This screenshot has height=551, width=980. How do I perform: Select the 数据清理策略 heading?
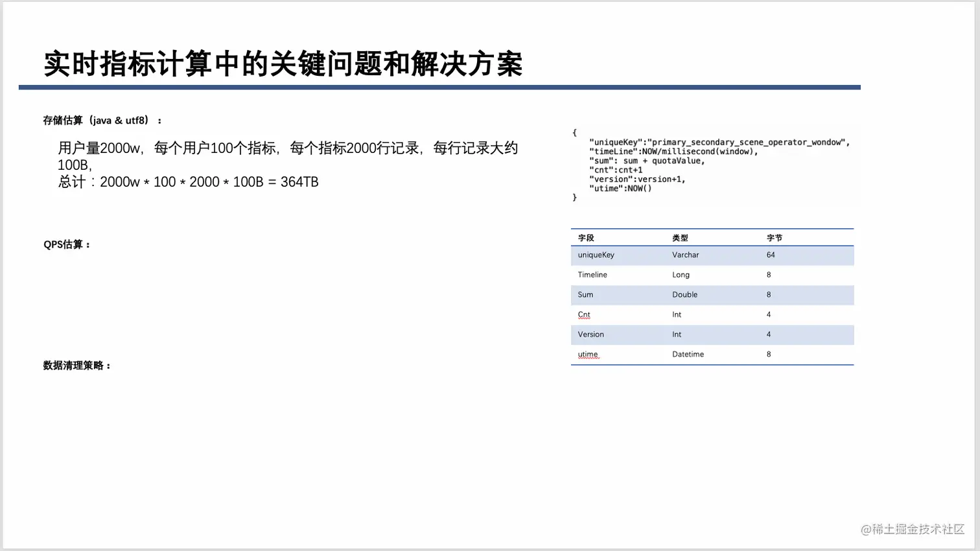click(76, 366)
